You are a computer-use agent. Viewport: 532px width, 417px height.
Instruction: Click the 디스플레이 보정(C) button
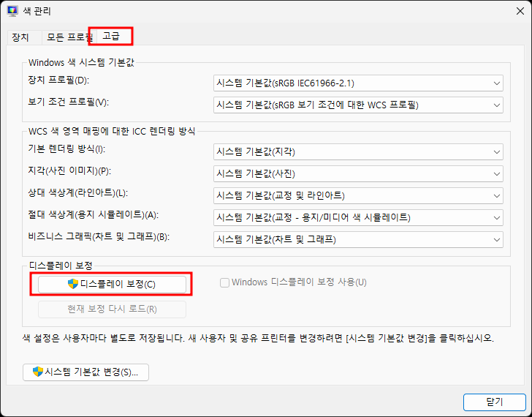112,285
